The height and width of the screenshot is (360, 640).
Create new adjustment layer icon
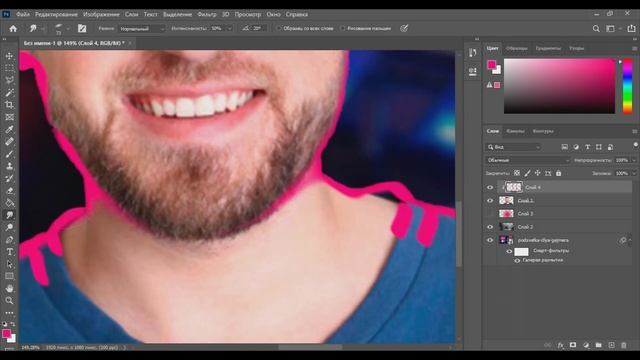click(586, 345)
